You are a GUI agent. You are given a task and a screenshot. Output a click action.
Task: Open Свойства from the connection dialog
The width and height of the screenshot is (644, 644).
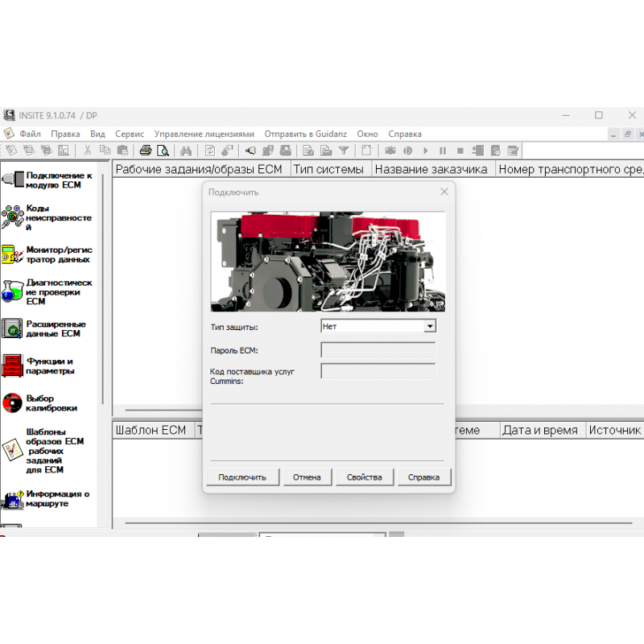(364, 477)
